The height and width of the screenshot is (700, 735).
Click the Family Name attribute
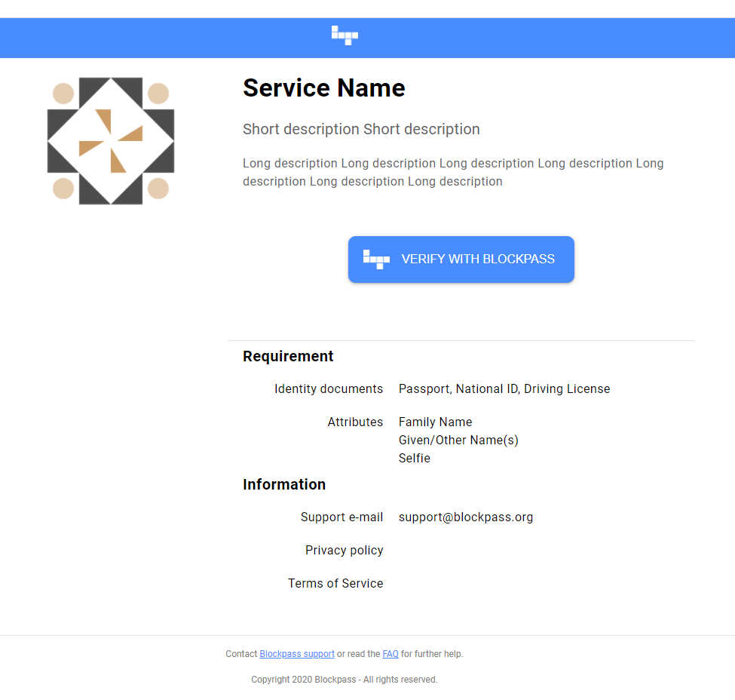point(435,422)
